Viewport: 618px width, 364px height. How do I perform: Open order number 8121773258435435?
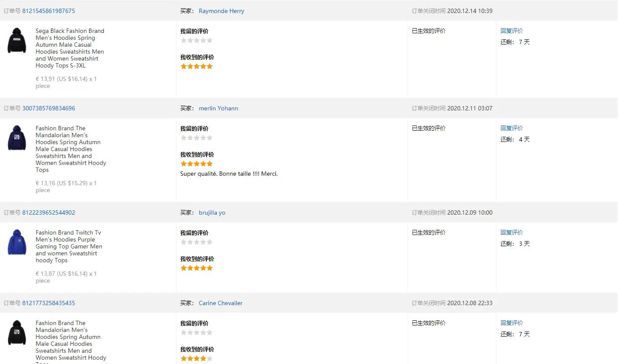point(48,303)
